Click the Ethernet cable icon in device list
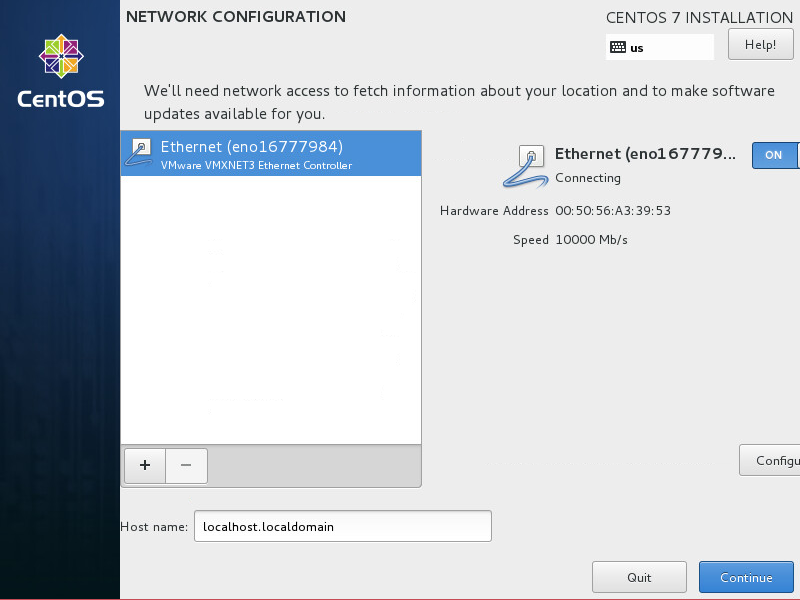The width and height of the screenshot is (800, 600). pos(138,153)
